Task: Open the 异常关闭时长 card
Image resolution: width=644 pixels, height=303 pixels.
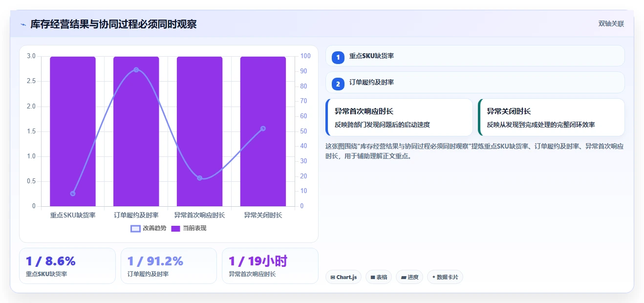Action: [x=551, y=117]
